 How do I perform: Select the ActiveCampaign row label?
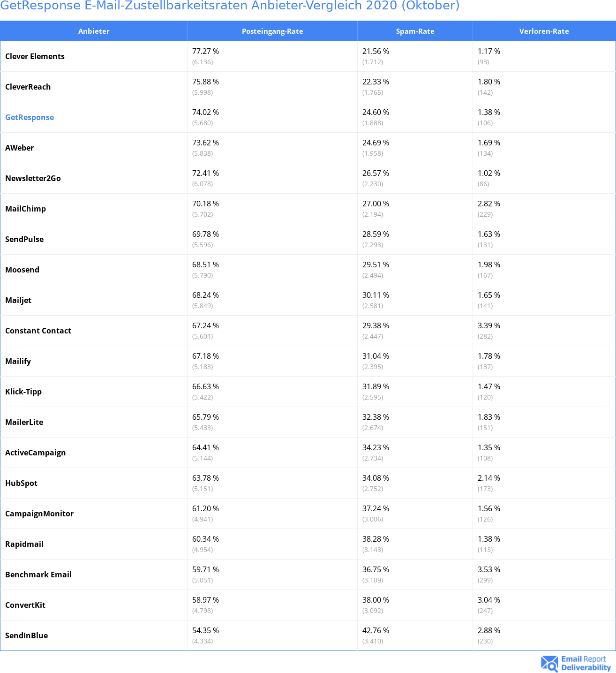coord(35,453)
